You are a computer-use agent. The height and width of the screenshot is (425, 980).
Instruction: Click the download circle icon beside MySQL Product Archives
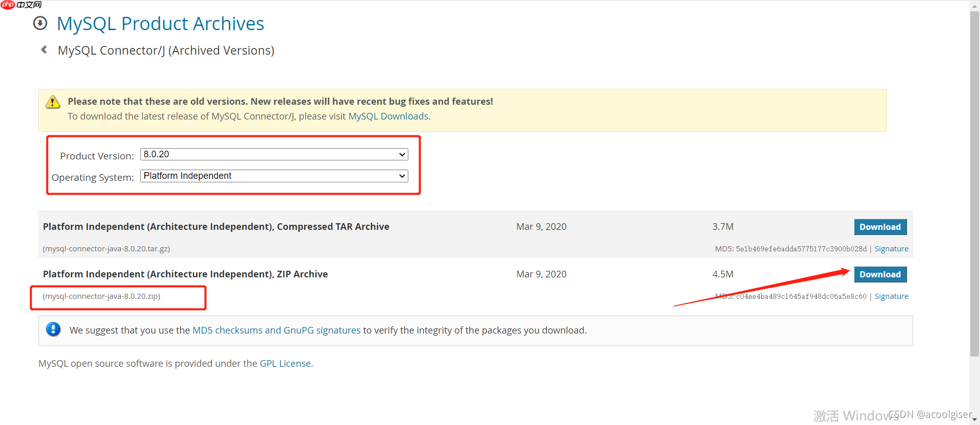coord(40,23)
